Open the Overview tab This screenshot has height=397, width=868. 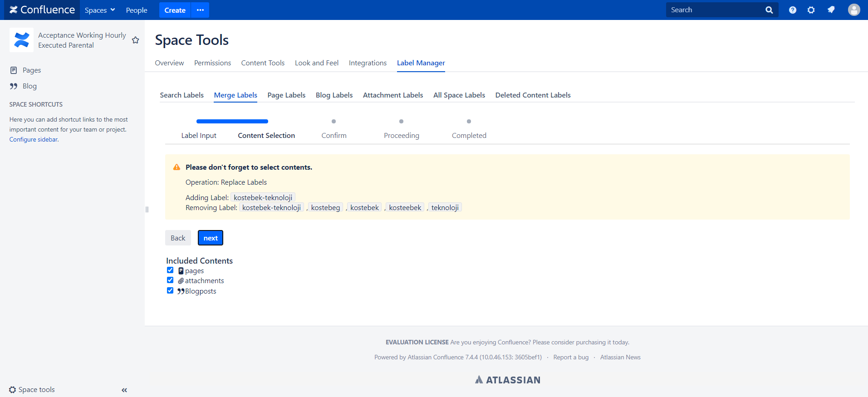169,63
